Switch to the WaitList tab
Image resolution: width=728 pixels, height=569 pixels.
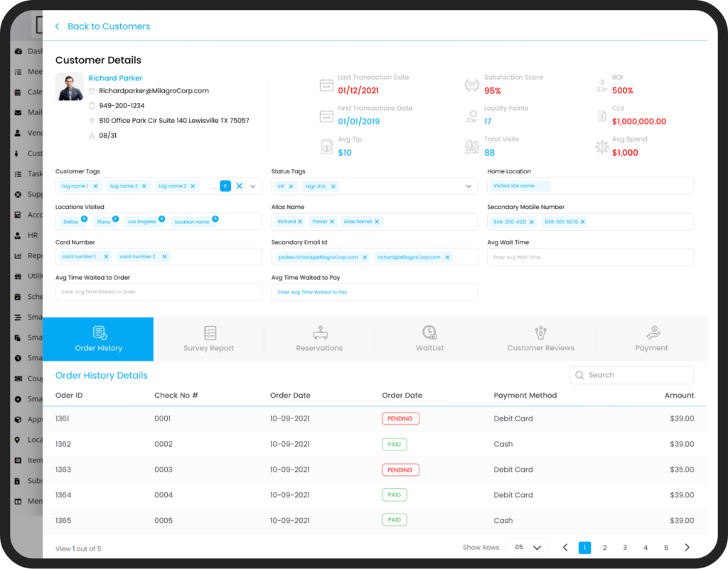(430, 339)
